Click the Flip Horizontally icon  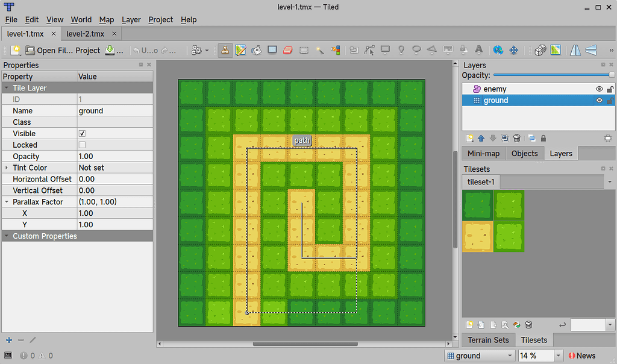point(575,51)
